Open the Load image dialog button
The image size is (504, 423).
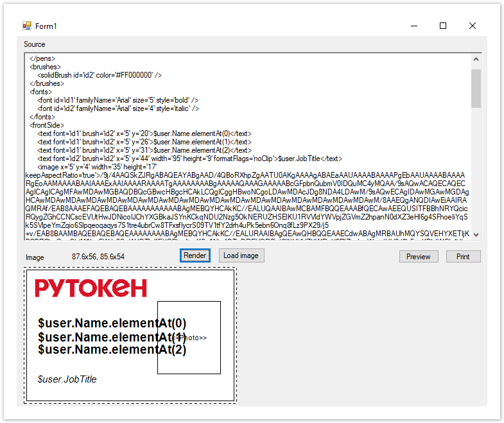pyautogui.click(x=241, y=255)
